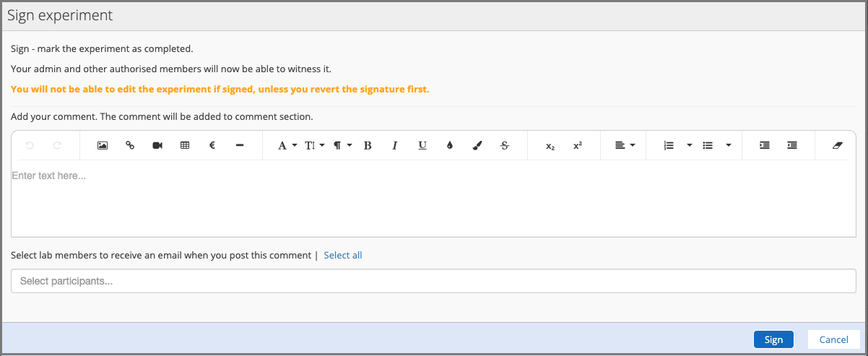Open the text color droplet picker
The width and height of the screenshot is (868, 356).
pyautogui.click(x=450, y=145)
